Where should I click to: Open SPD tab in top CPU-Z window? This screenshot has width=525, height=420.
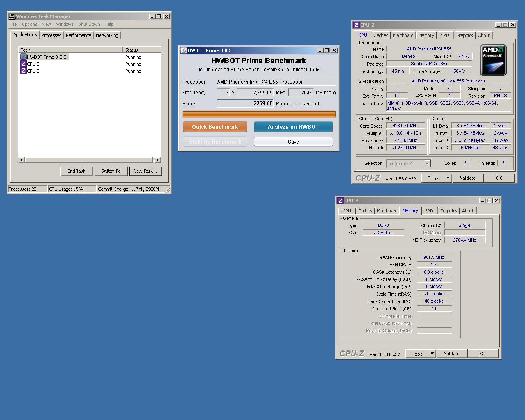tap(445, 35)
